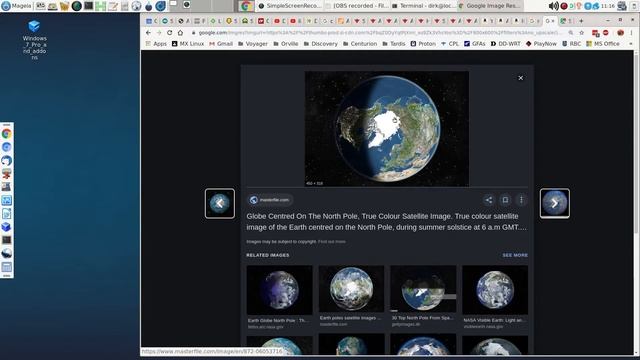
Task: Launch Google Chrome from the left dock
Action: 7,133
